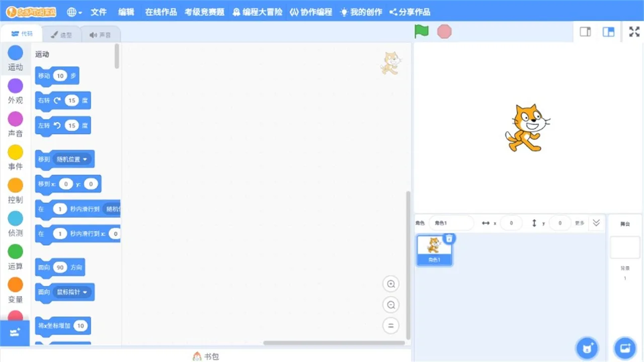644x362 pixels.
Task: Enter stage fullscreen mode
Action: [x=634, y=32]
